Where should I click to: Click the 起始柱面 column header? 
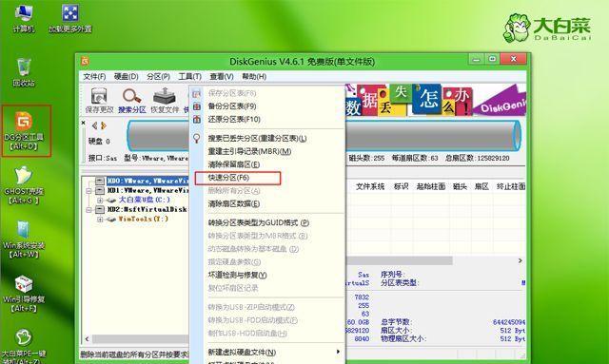pos(431,186)
